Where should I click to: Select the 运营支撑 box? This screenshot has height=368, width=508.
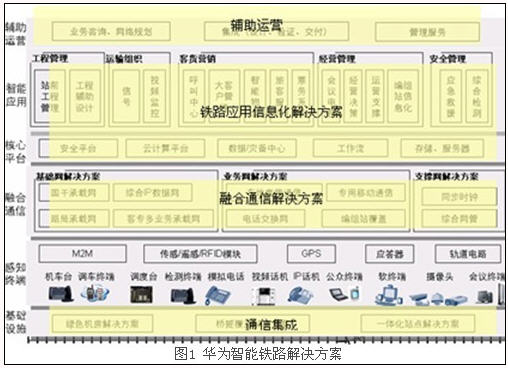point(375,96)
